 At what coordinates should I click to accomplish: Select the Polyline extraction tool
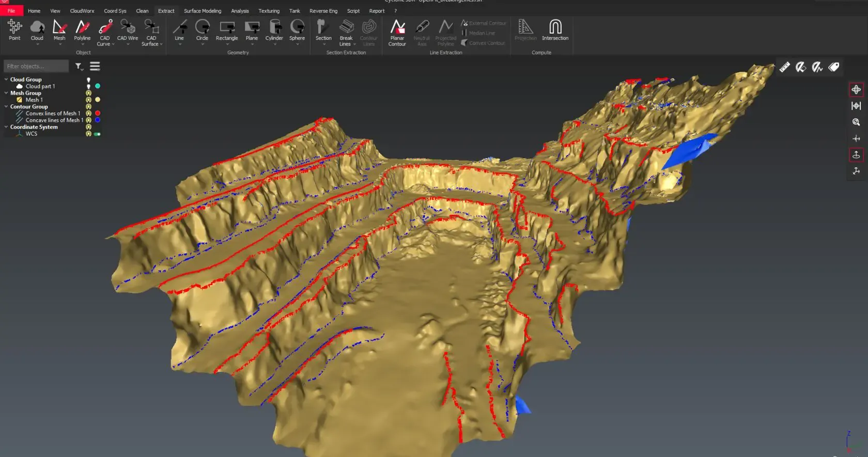(x=82, y=30)
